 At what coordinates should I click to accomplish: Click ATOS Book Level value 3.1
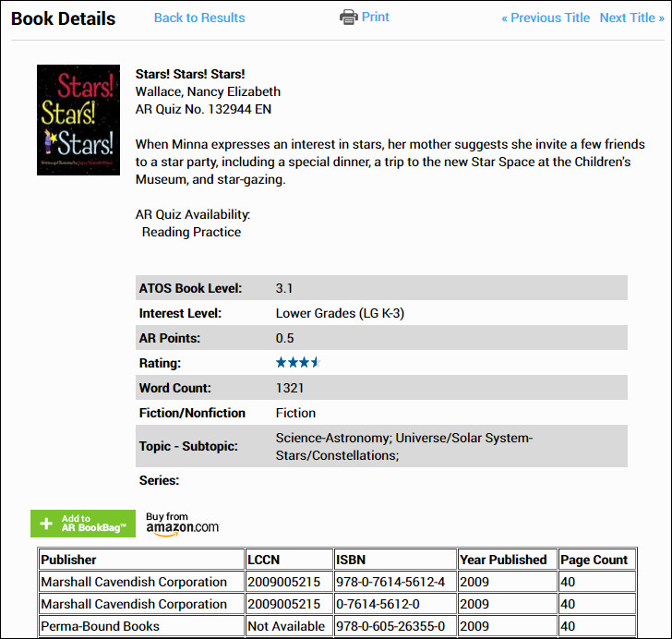pyautogui.click(x=283, y=288)
